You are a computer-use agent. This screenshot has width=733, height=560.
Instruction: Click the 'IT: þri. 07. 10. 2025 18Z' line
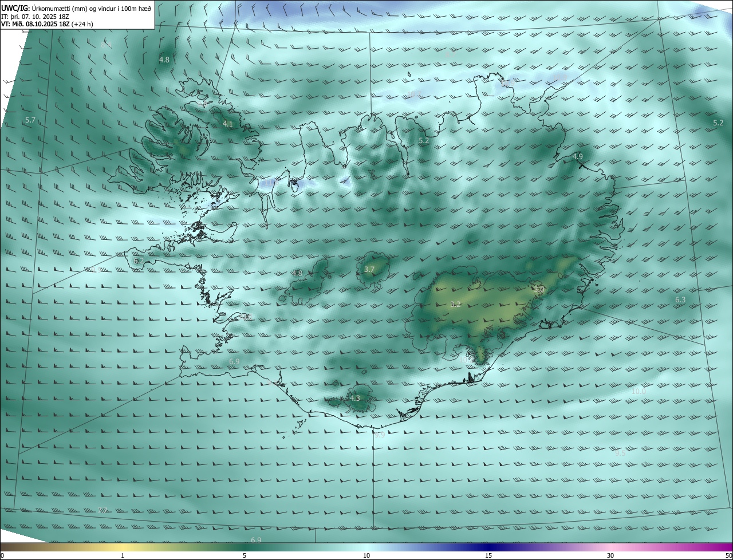tap(36, 17)
